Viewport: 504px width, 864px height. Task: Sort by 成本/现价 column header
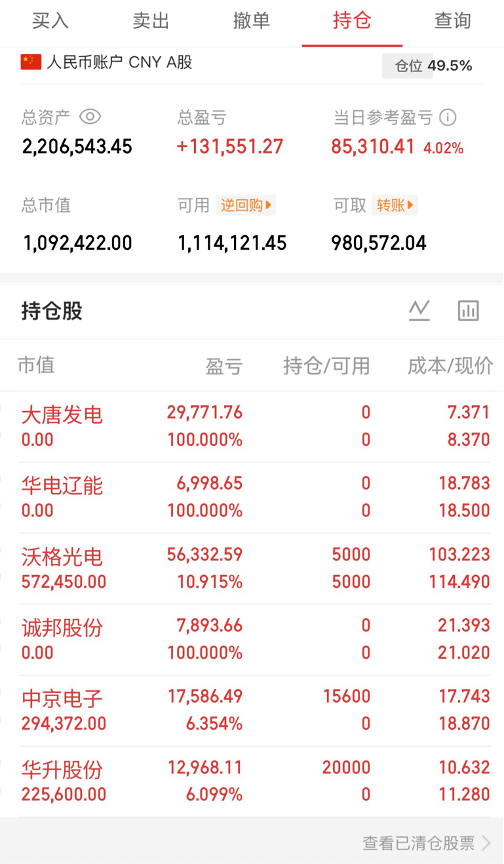click(450, 366)
